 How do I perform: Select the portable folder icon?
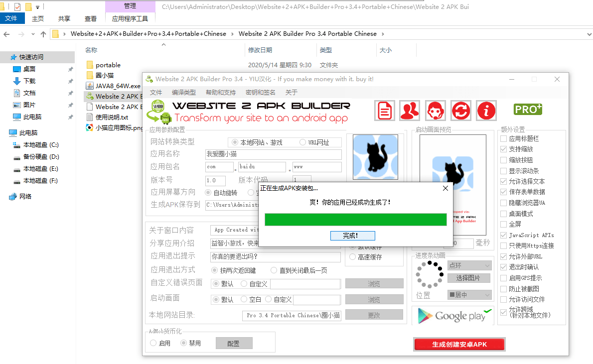tap(90, 65)
